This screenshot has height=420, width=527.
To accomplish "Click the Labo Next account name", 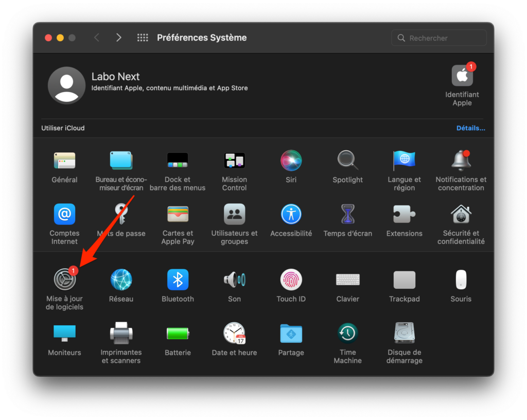I will [x=115, y=77].
